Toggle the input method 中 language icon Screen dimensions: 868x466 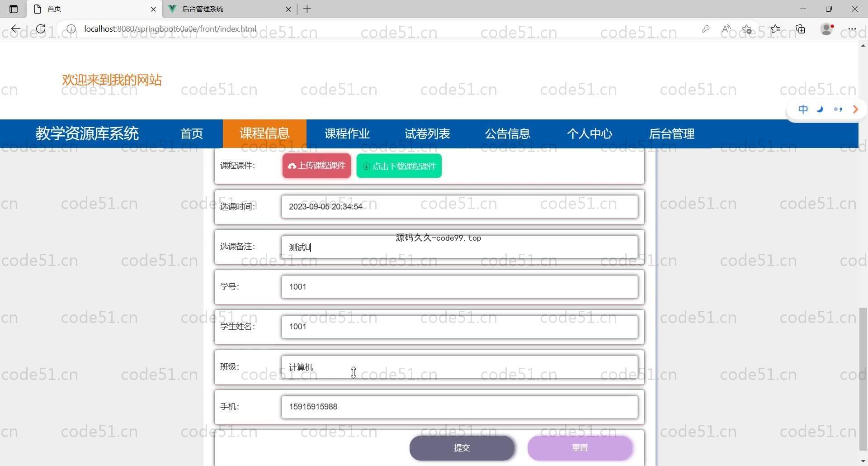pyautogui.click(x=803, y=109)
